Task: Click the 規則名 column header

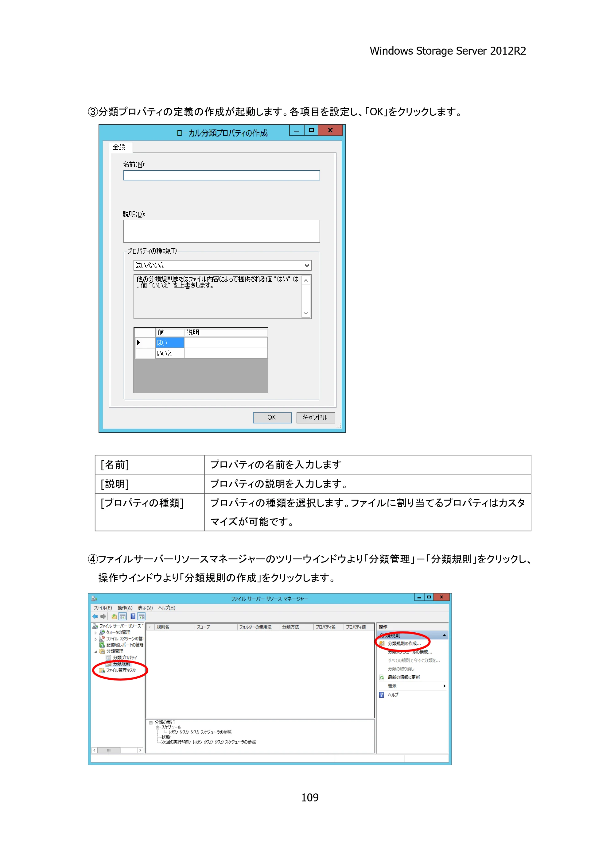Action: pyautogui.click(x=174, y=627)
